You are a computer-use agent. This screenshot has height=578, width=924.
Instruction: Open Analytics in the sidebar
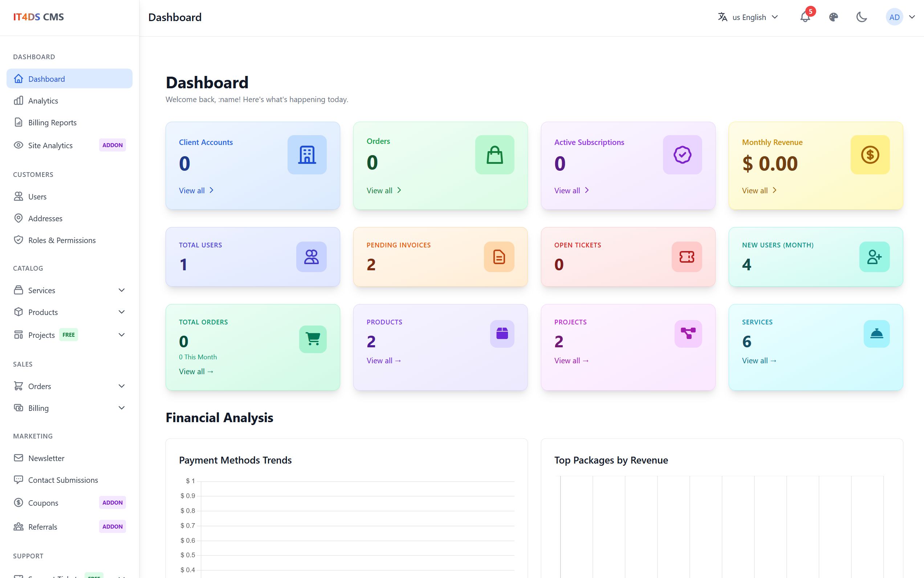(x=43, y=101)
